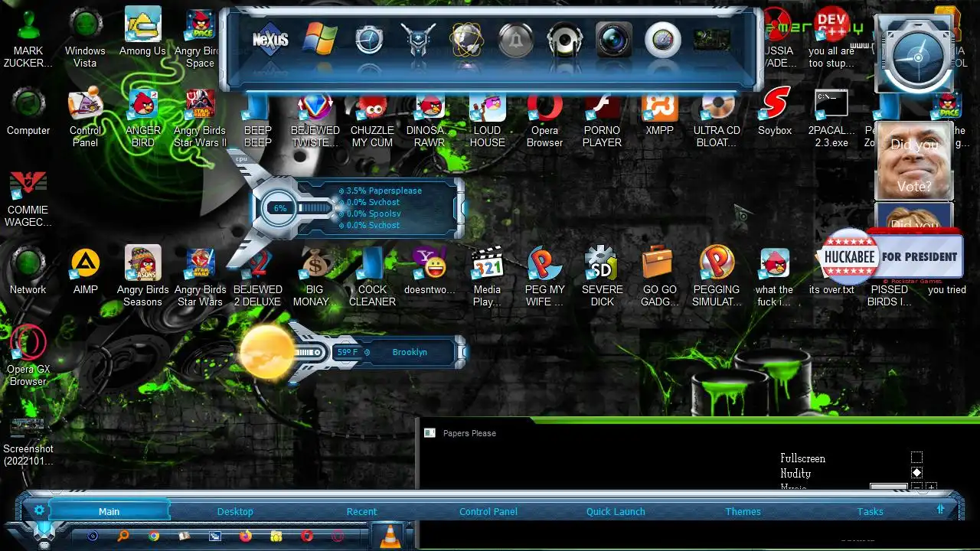This screenshot has width=980, height=551.
Task: Select the Angry Birds Seasons shortcut
Action: point(142,277)
